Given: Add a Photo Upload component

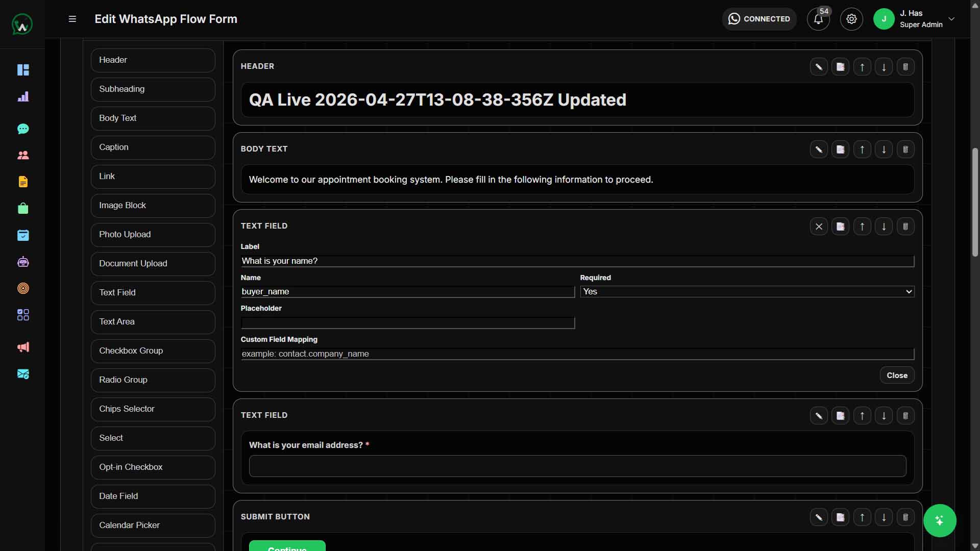Looking at the screenshot, I should coord(153,235).
